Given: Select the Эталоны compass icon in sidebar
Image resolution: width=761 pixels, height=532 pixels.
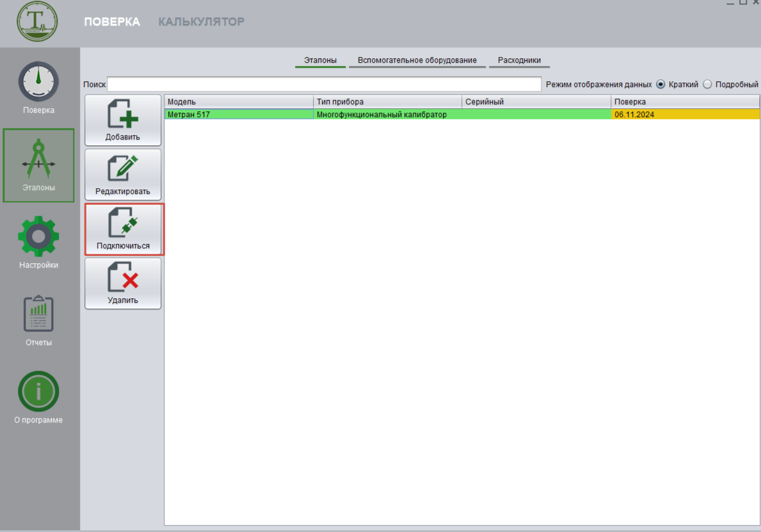Looking at the screenshot, I should (x=38, y=159).
